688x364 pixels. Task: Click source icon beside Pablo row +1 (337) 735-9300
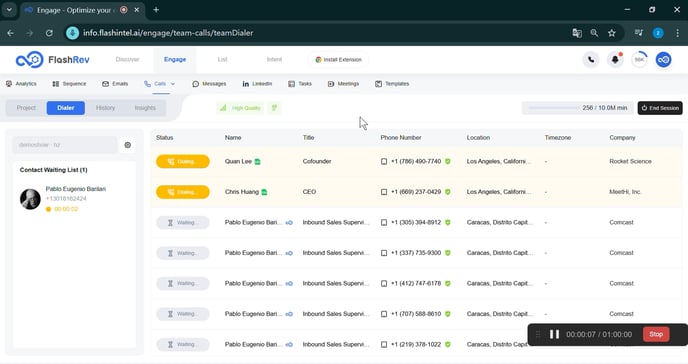click(289, 253)
